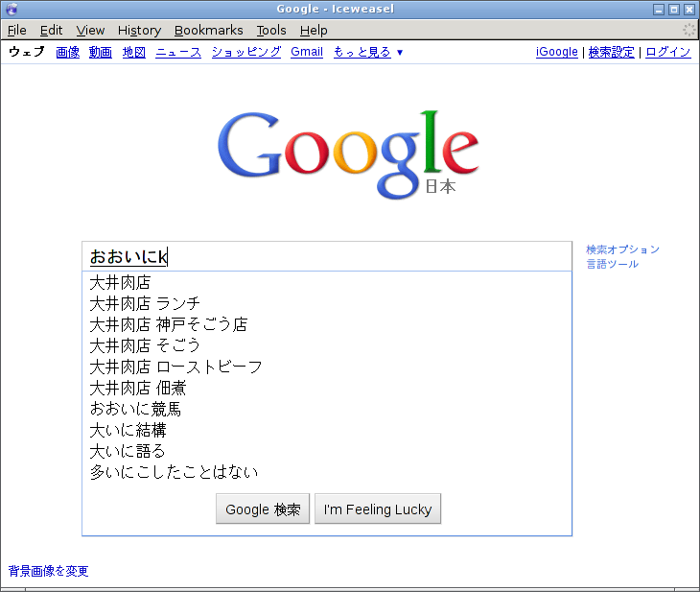
Task: Click into the search input field
Action: tap(327, 256)
